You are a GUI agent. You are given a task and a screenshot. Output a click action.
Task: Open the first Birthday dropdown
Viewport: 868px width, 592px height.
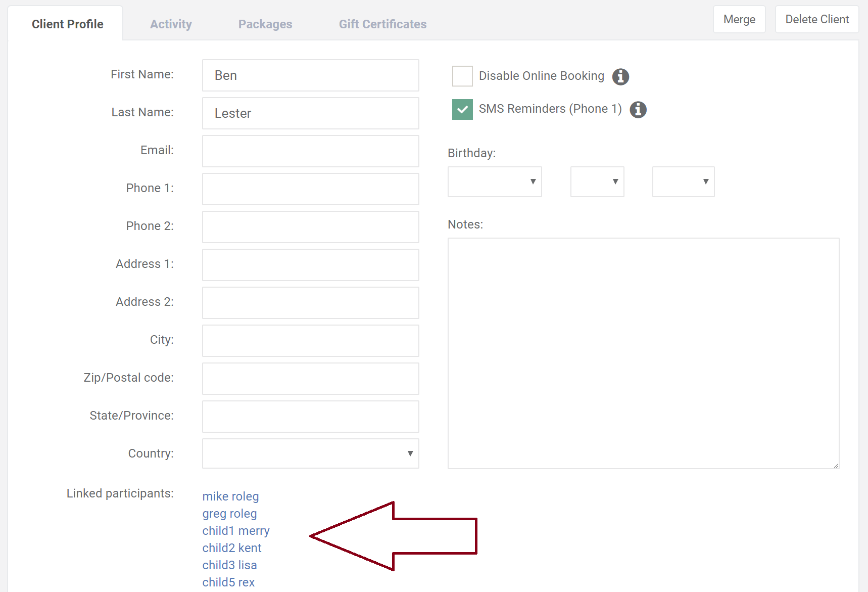coord(495,181)
